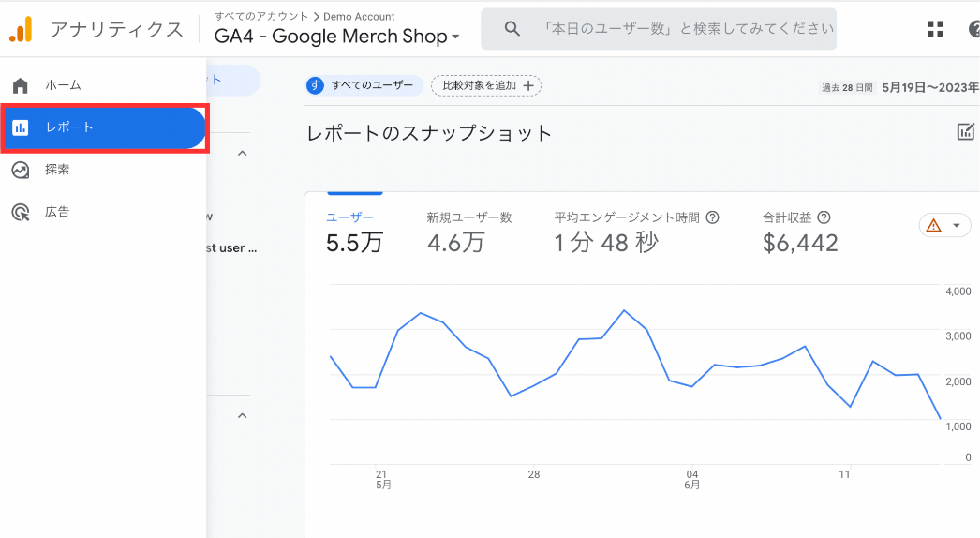This screenshot has height=538, width=980.
Task: Click the 1分48秒 engagement time value
Action: [x=606, y=243]
